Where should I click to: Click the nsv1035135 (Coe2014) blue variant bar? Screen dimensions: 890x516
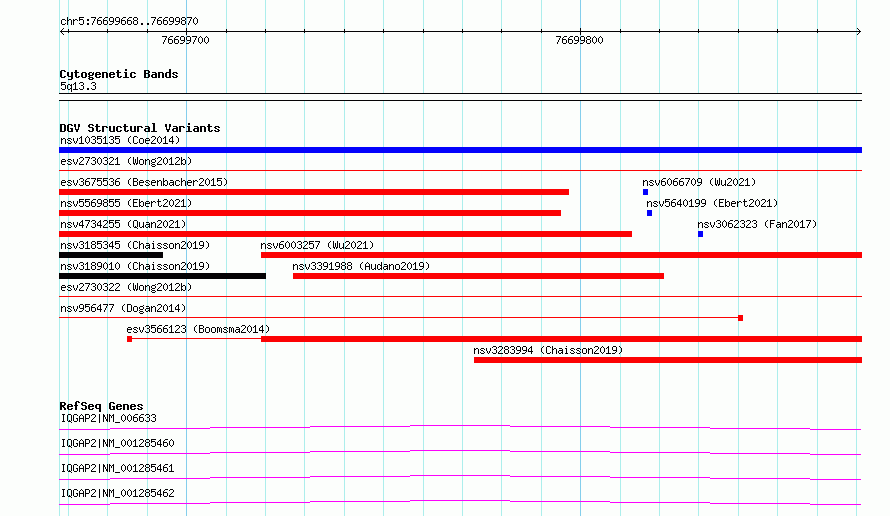[460, 150]
